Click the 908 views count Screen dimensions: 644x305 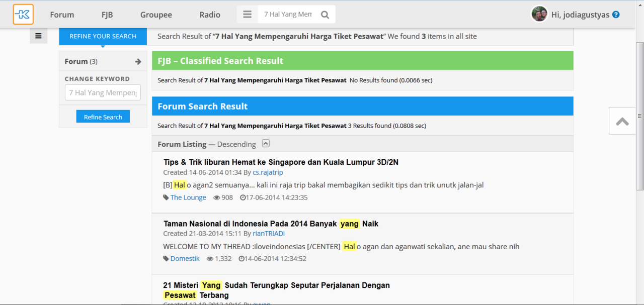click(227, 197)
